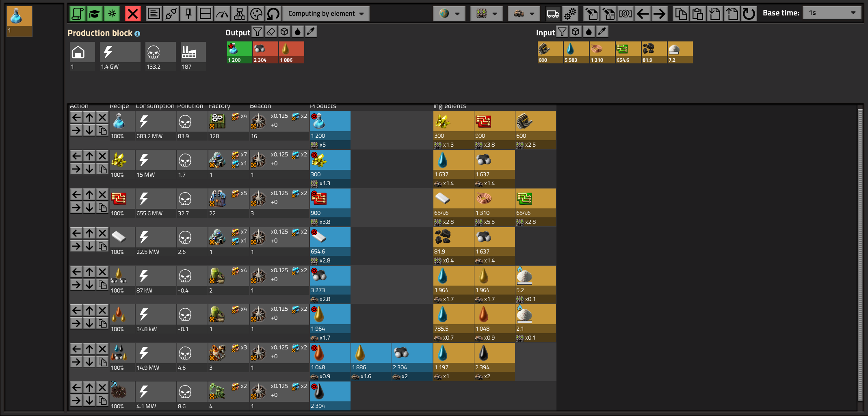Open the Computing by element dropdown
This screenshot has height=416, width=868.
[326, 13]
